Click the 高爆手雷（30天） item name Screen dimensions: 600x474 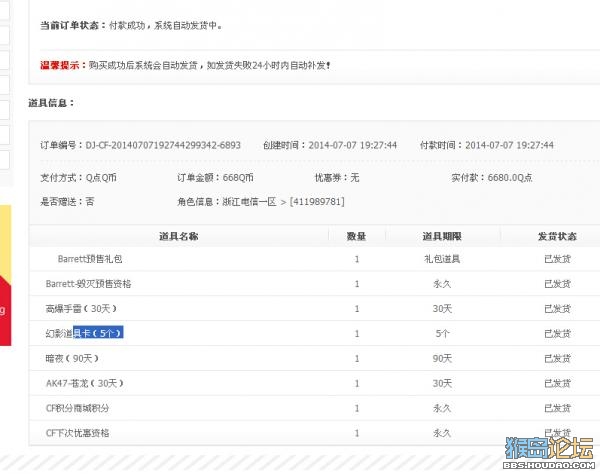point(81,309)
